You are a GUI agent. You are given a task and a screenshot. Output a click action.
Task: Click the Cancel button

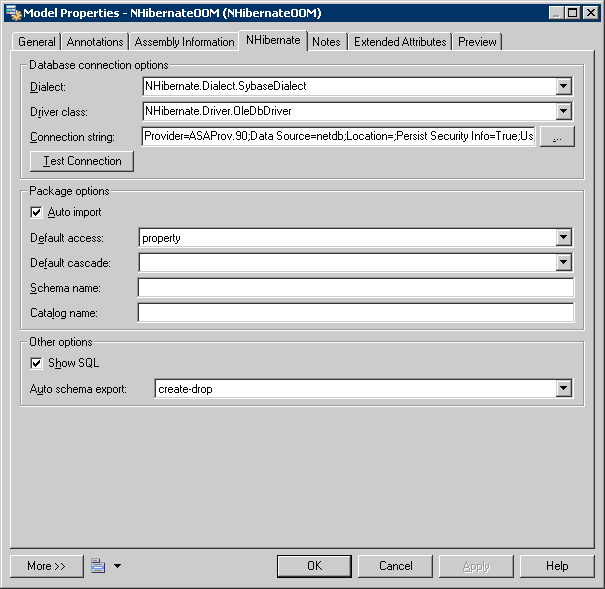click(x=395, y=566)
